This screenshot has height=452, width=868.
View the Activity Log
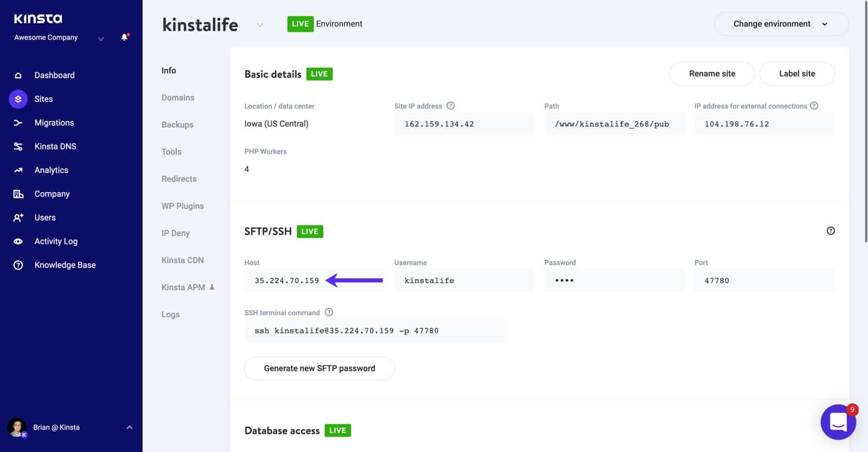pos(56,241)
